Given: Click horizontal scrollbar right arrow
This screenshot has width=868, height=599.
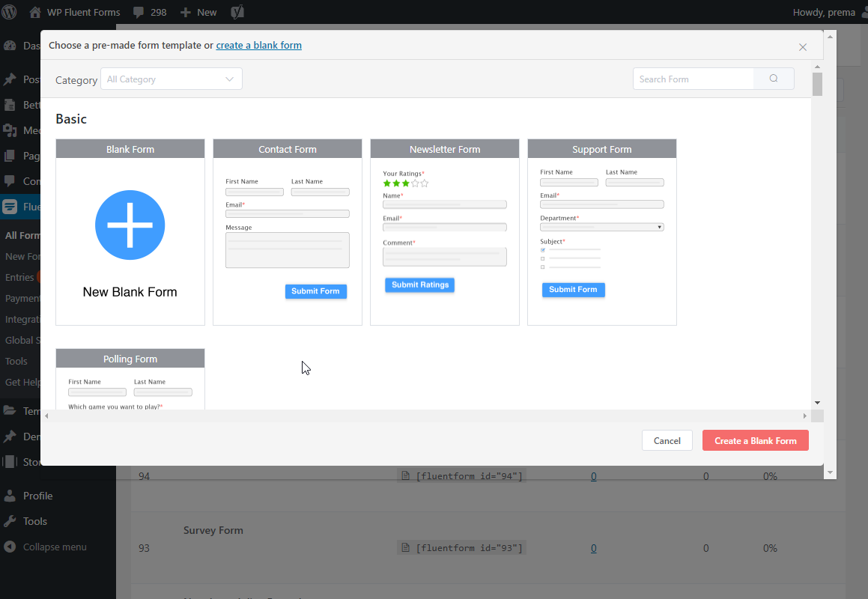Looking at the screenshot, I should click(x=805, y=416).
